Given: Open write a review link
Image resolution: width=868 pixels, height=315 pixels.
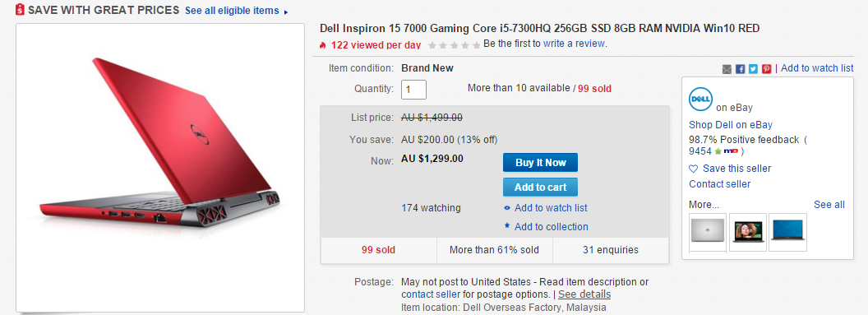Looking at the screenshot, I should [574, 44].
